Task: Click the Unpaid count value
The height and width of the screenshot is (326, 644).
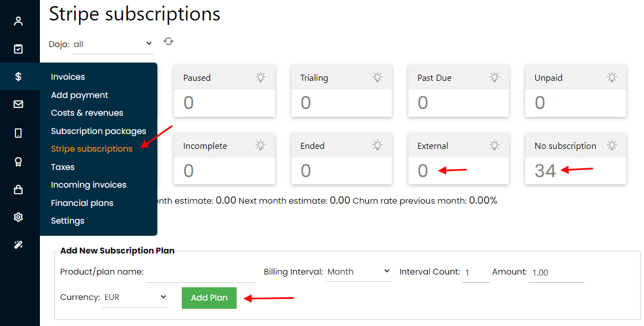Action: (540, 102)
